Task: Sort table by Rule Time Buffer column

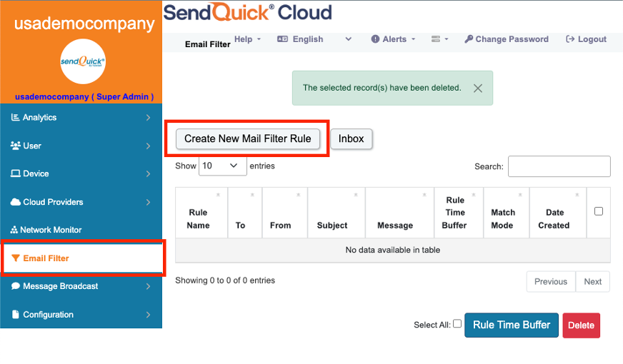Action: (459, 213)
